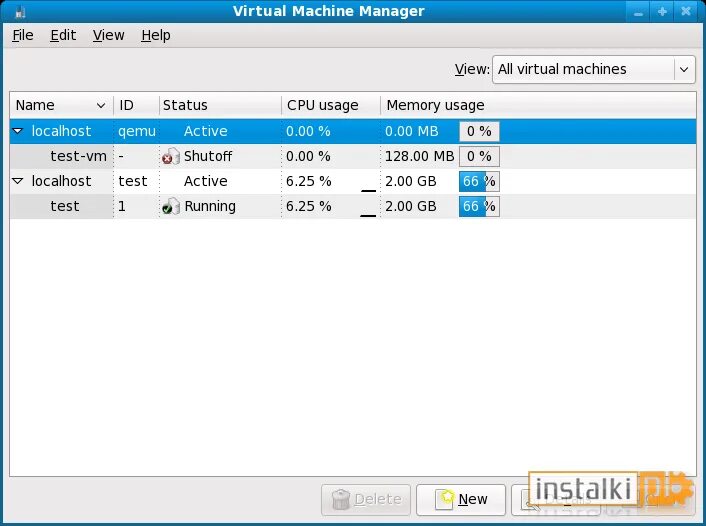Maximize the Virtual Machine Manager window
This screenshot has width=706, height=526.
point(662,11)
